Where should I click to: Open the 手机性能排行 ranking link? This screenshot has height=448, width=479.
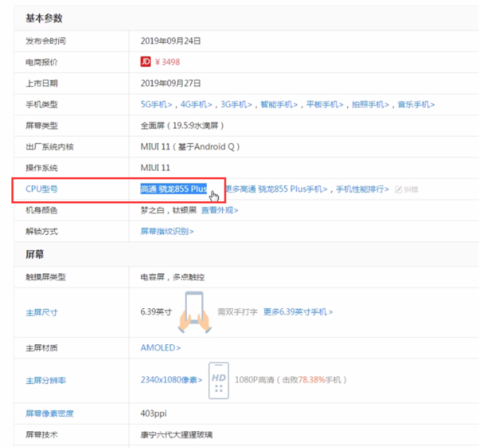[x=362, y=189]
